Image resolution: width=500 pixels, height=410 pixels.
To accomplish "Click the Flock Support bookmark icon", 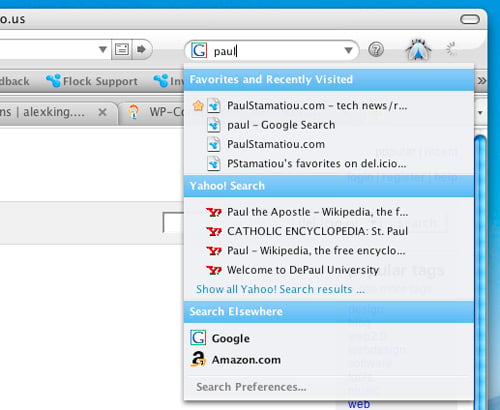I will 53,81.
